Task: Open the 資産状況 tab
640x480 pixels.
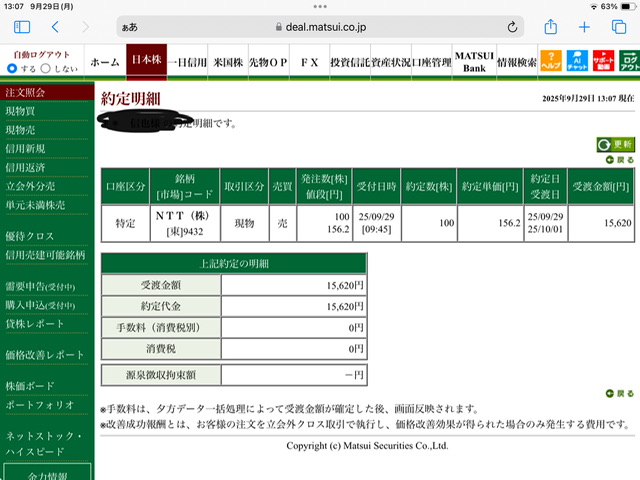Action: pyautogui.click(x=391, y=62)
